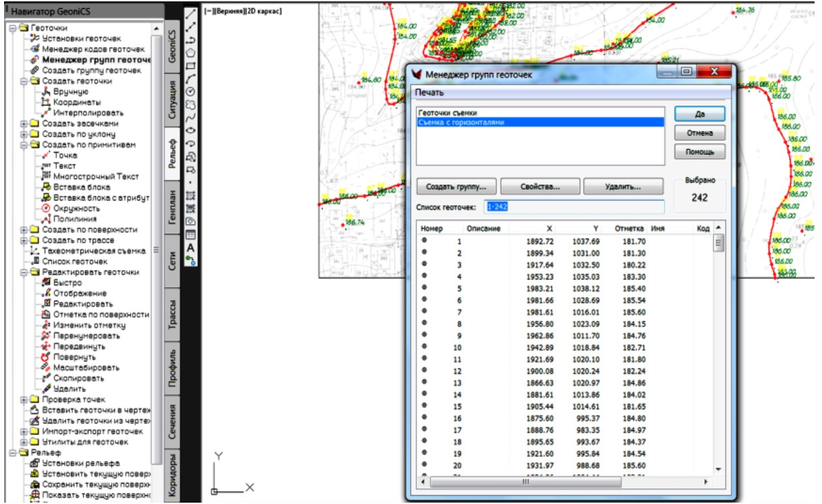Run the Быстро edit command
822x504 pixels.
pyautogui.click(x=67, y=282)
